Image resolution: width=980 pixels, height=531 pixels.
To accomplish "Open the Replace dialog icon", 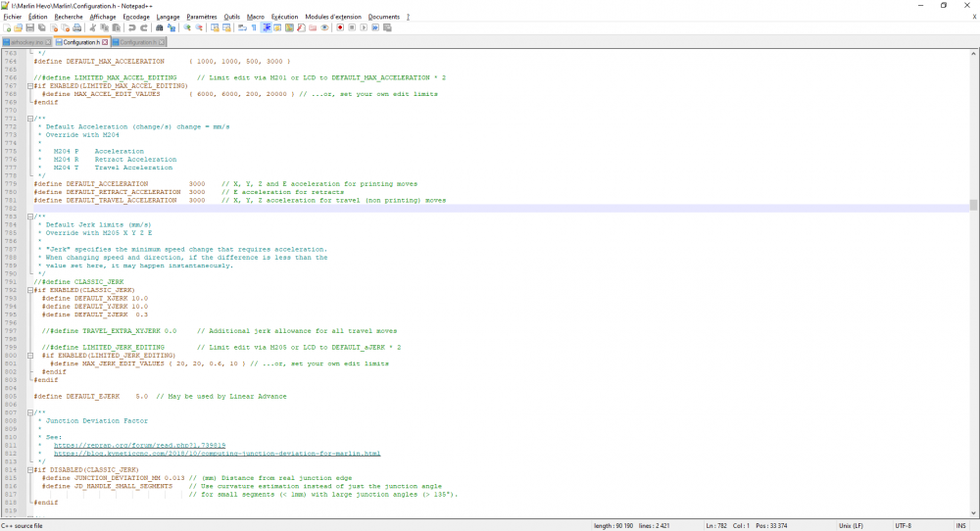I will [171, 27].
